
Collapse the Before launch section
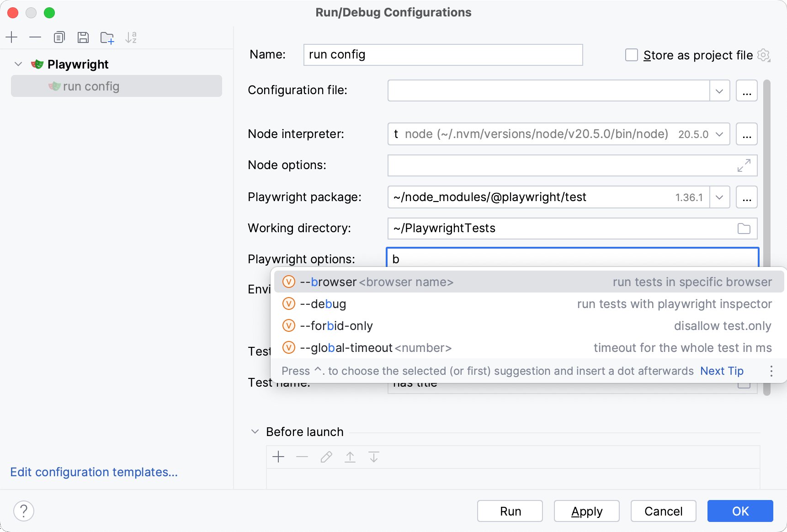point(255,431)
